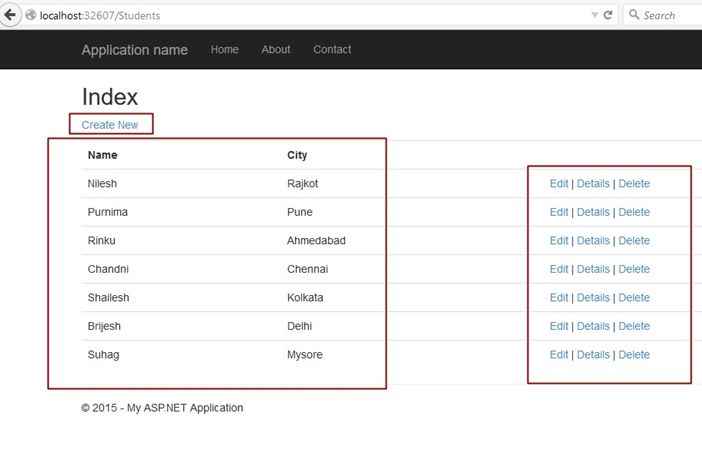702x467 pixels.
Task: Edit the Suhag row
Action: click(x=559, y=355)
